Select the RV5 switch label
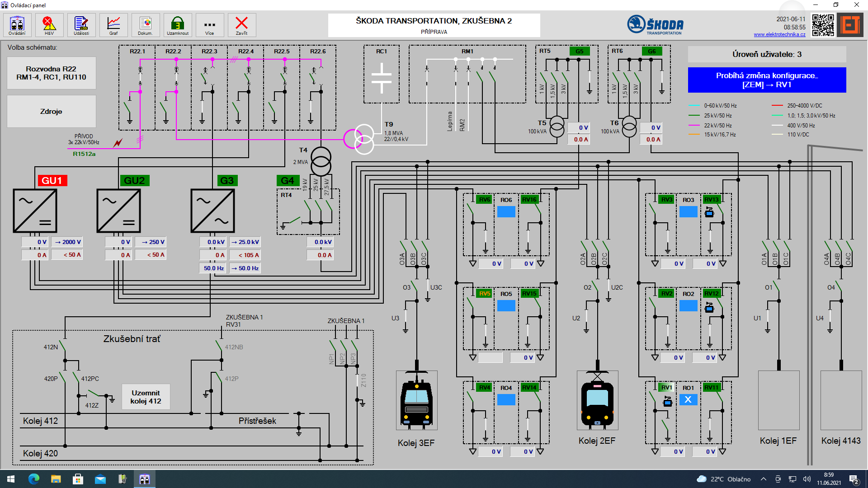Viewport: 868px width, 488px height. 485,293
